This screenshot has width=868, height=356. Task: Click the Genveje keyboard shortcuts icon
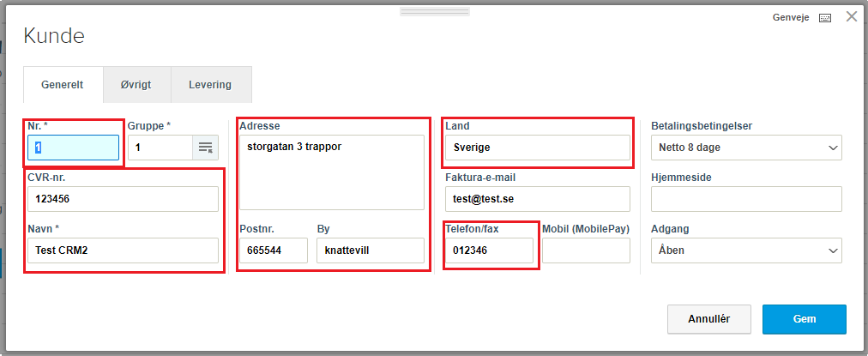point(825,17)
